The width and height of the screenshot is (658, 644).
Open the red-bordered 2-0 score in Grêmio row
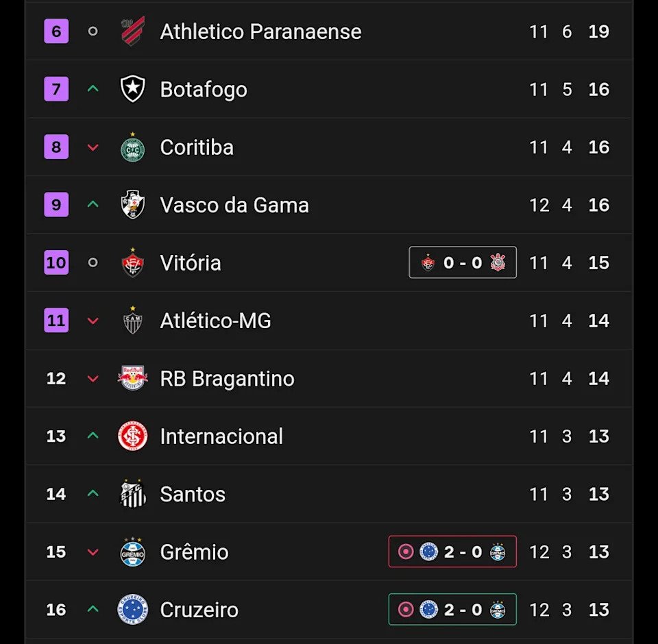452,552
